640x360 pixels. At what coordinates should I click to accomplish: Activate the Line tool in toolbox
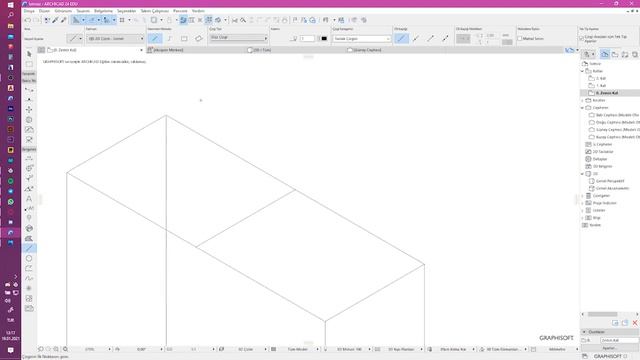click(x=29, y=248)
